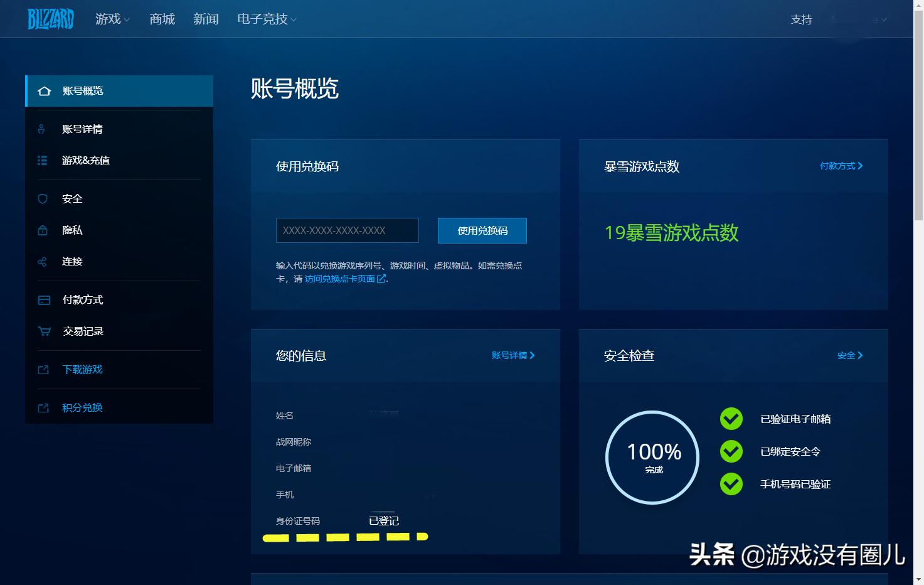
Task: Select the external-link icon for 下载游戏
Action: [x=42, y=369]
